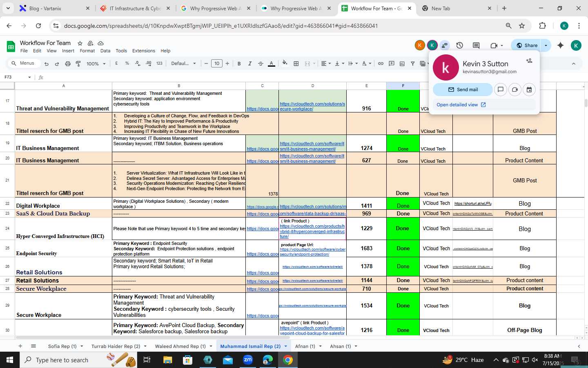Open the fill color picker

click(x=285, y=63)
